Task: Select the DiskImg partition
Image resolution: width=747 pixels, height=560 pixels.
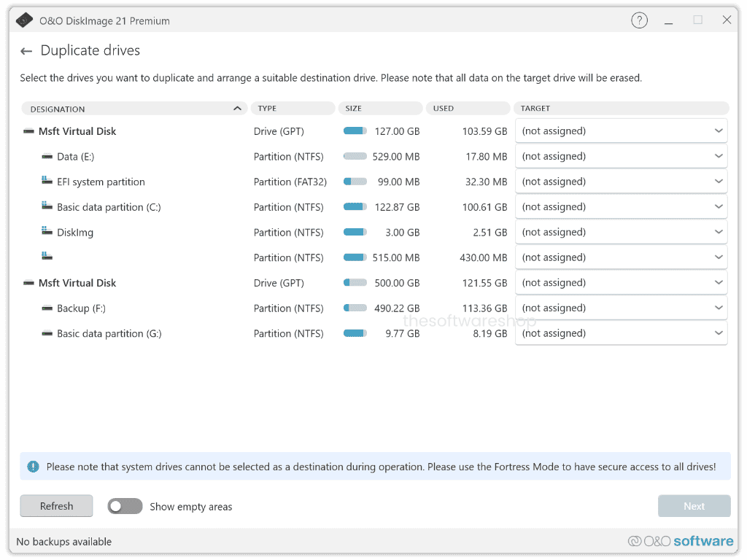Action: pos(75,233)
